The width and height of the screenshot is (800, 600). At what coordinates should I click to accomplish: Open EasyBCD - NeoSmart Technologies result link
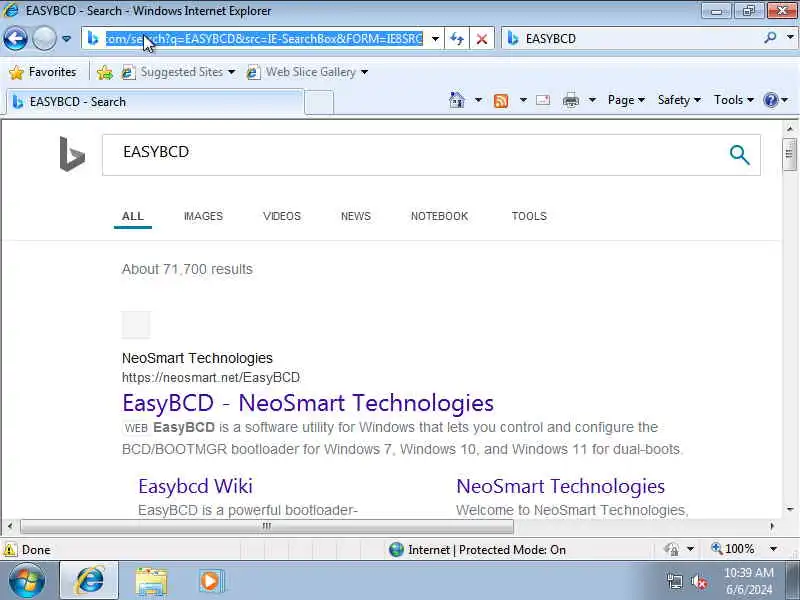pyautogui.click(x=308, y=403)
